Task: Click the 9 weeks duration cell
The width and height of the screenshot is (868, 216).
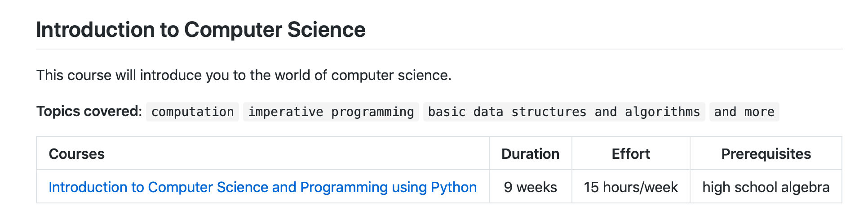Action: [x=531, y=187]
